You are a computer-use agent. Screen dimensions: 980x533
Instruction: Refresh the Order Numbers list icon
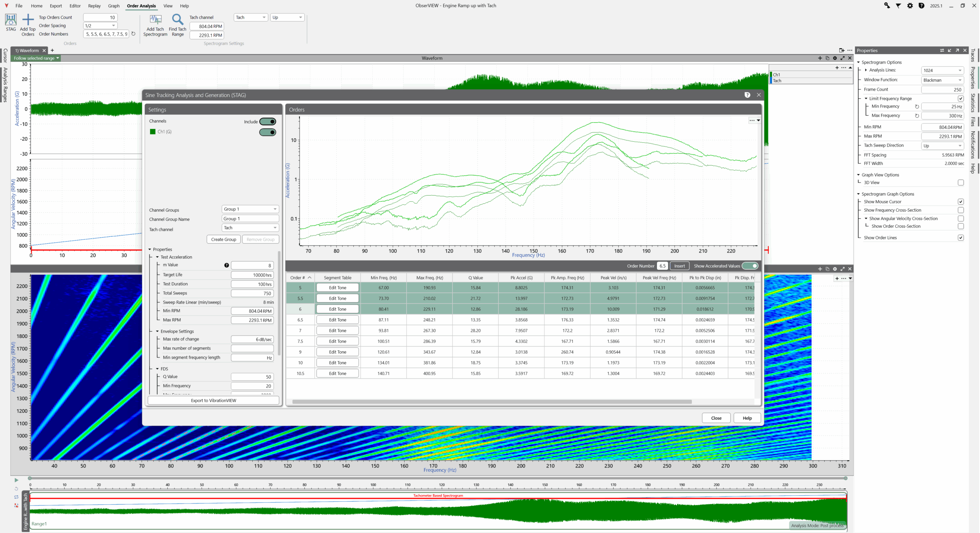point(133,34)
